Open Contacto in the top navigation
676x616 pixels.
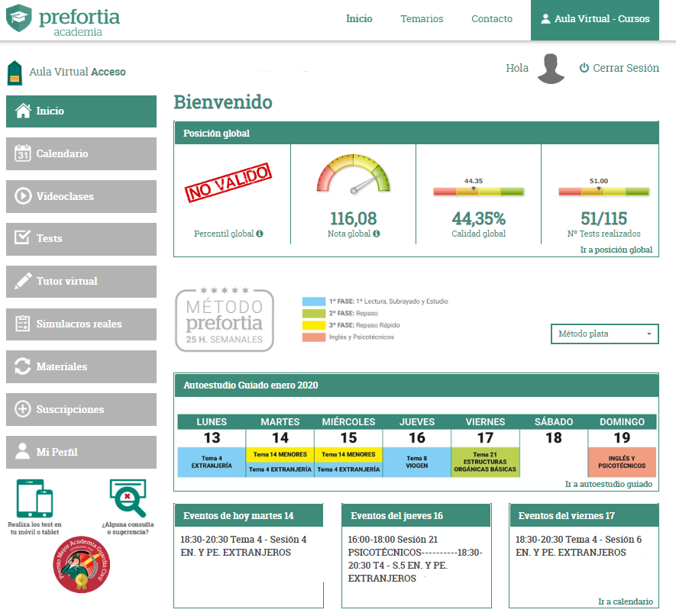pos(492,18)
